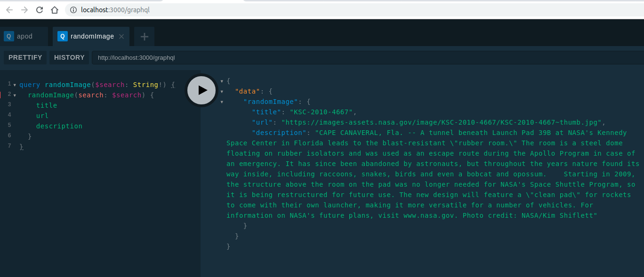Execute the randomImage query with the play button
Screen dimensions: 644x277
click(201, 90)
